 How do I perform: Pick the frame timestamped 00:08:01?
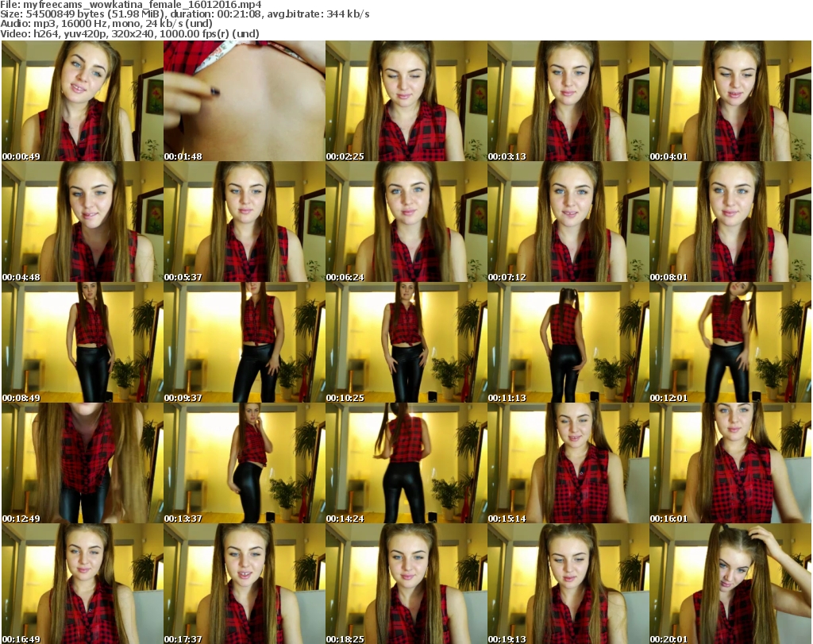click(x=730, y=222)
